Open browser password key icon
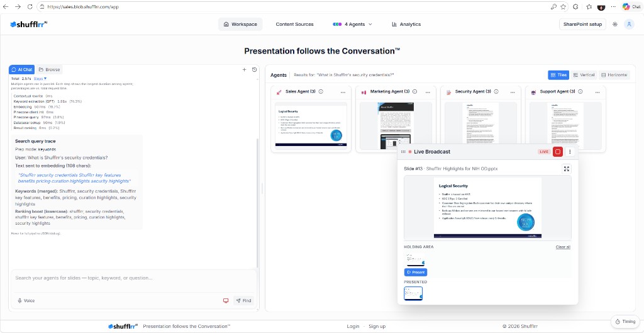The width and height of the screenshot is (644, 333). tap(553, 7)
